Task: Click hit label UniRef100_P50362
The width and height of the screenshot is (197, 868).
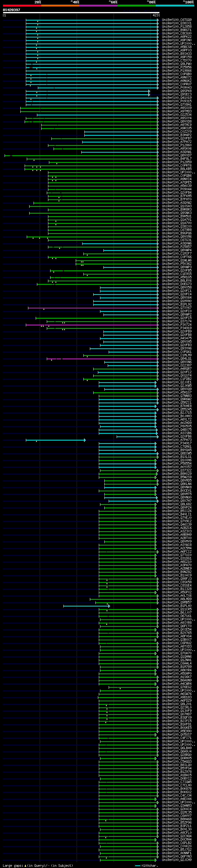Action: (x=177, y=264)
